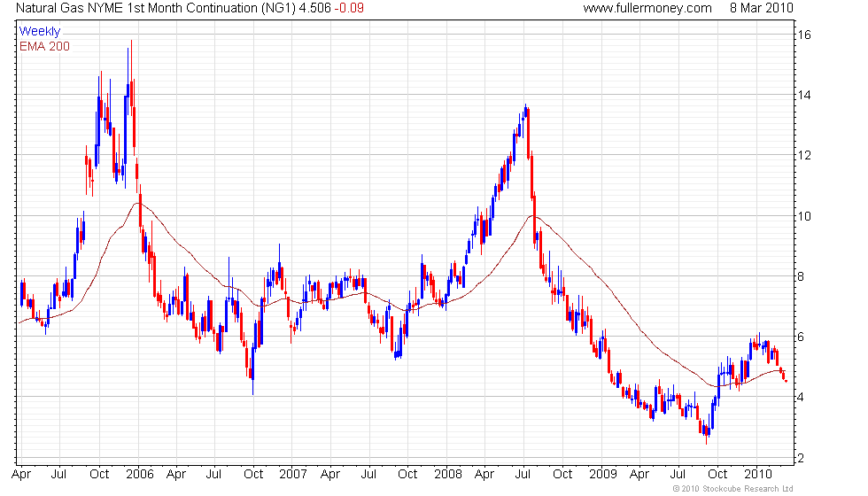Viewport: 868px width, 496px height.
Task: Click the Weekly label in chart legend
Action: tap(39, 32)
